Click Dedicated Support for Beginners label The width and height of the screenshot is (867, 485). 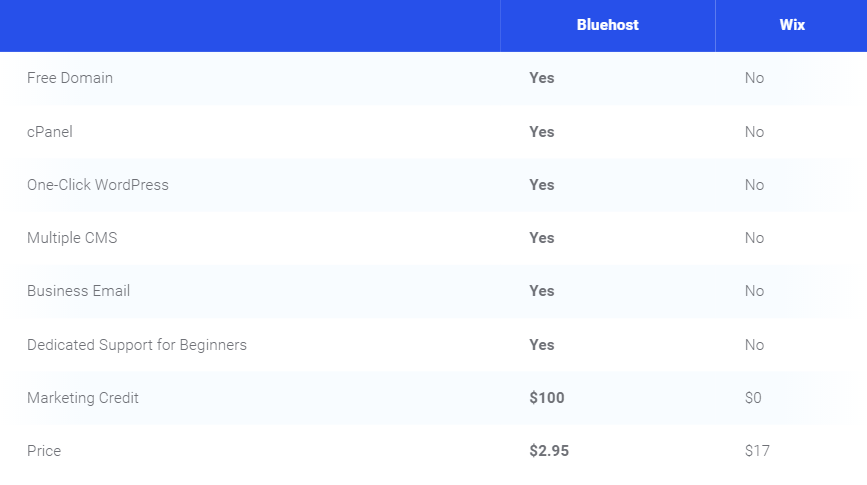click(137, 345)
